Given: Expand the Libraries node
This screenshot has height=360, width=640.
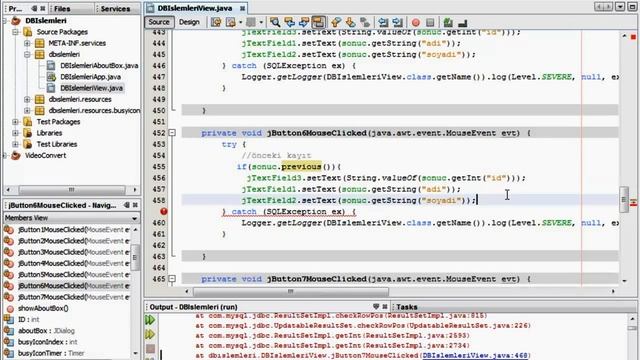Looking at the screenshot, I should point(16,133).
